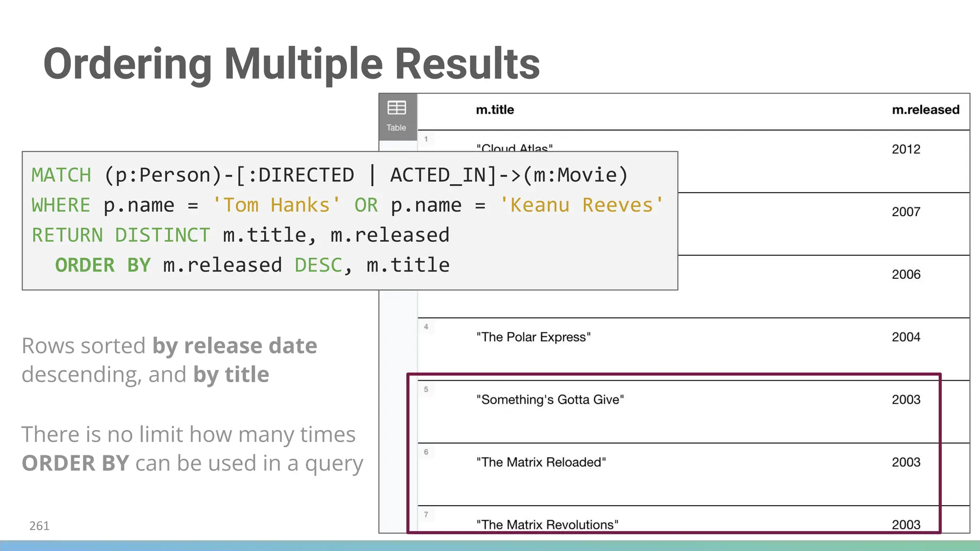This screenshot has width=980, height=551.
Task: Click the WHERE keyword in the query
Action: [x=61, y=205]
